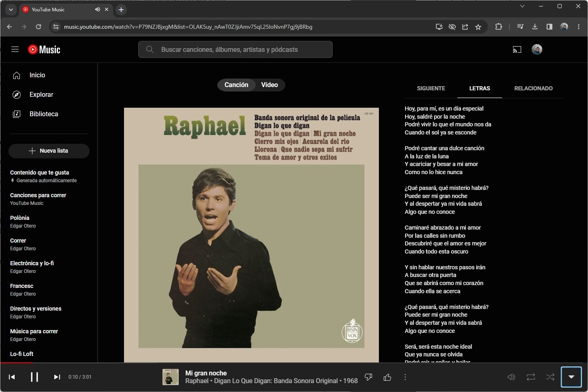588x392 pixels.
Task: Select the Canción mode
Action: (236, 85)
